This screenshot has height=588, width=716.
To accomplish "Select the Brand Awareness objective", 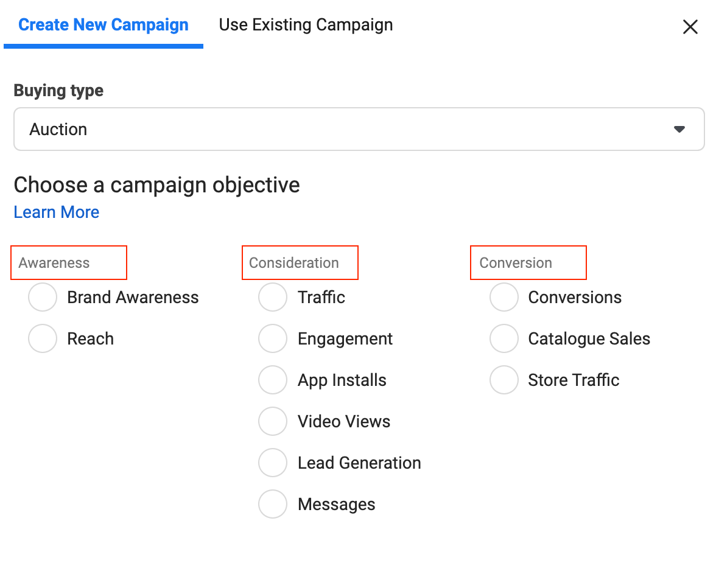I will tap(43, 297).
